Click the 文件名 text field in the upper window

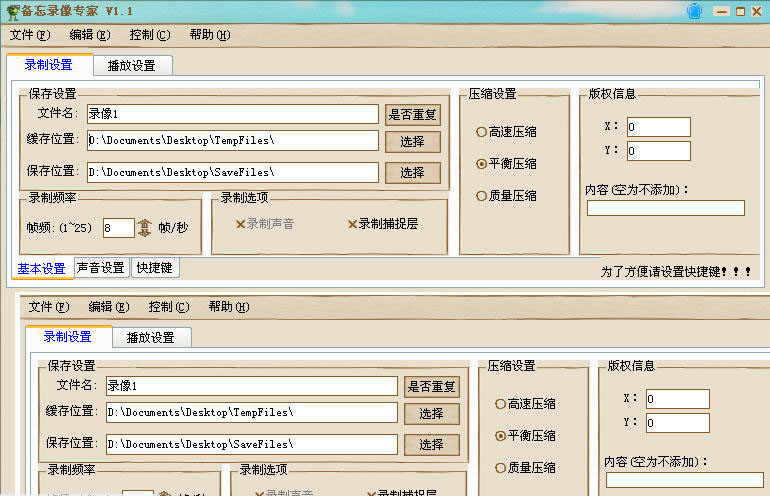232,114
